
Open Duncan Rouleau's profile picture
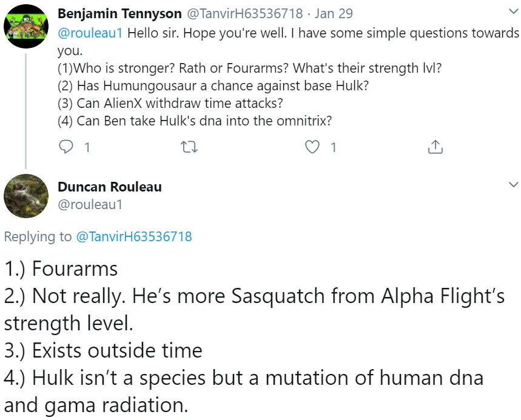pyautogui.click(x=26, y=196)
